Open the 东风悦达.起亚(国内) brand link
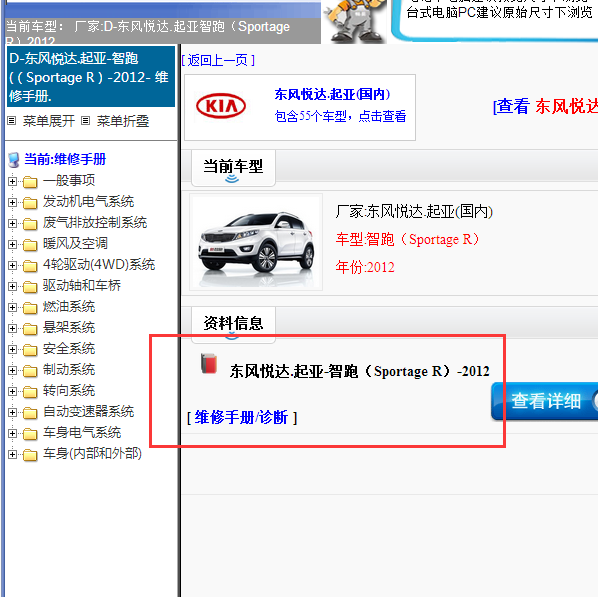Viewport: 598px width, 597px height. [332, 94]
